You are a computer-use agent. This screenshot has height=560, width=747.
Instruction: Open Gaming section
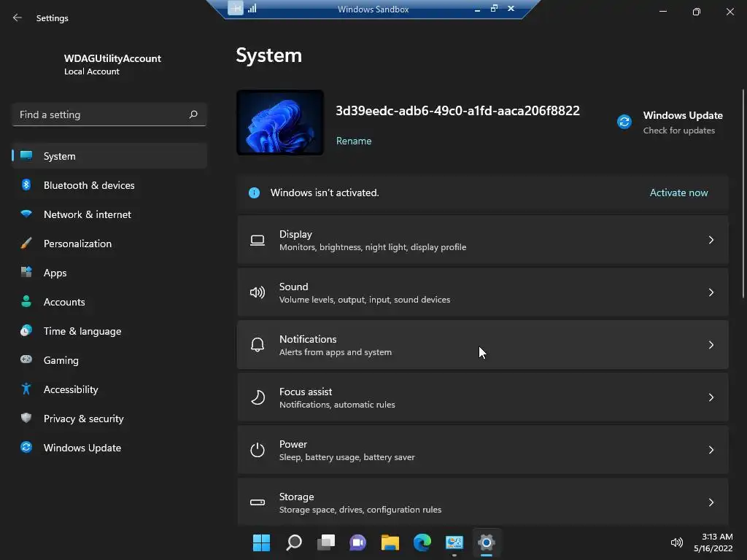pos(109,360)
